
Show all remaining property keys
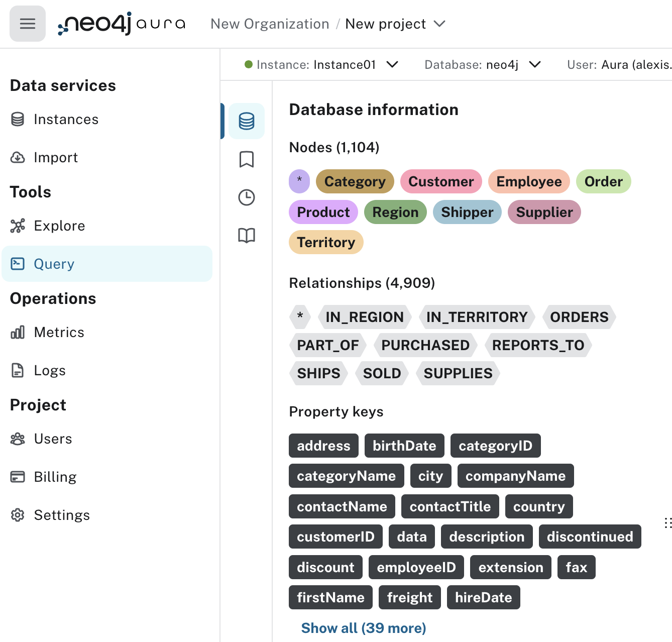363,628
